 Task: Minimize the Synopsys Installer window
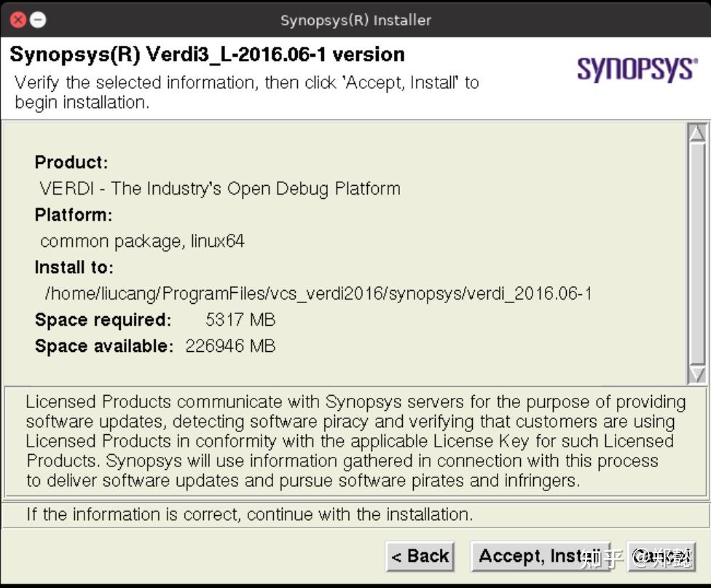(x=38, y=20)
